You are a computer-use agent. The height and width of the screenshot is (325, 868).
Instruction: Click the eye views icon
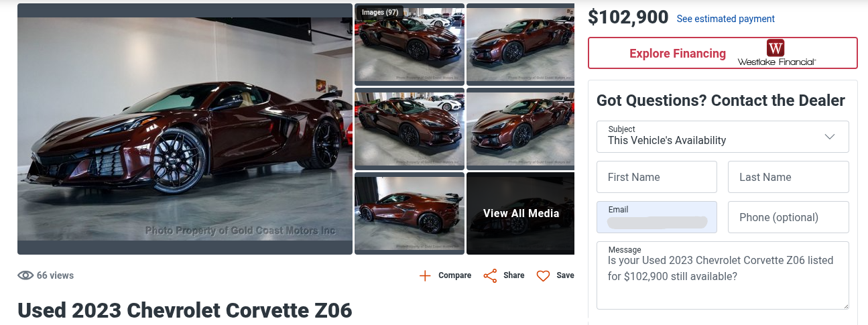pos(25,275)
